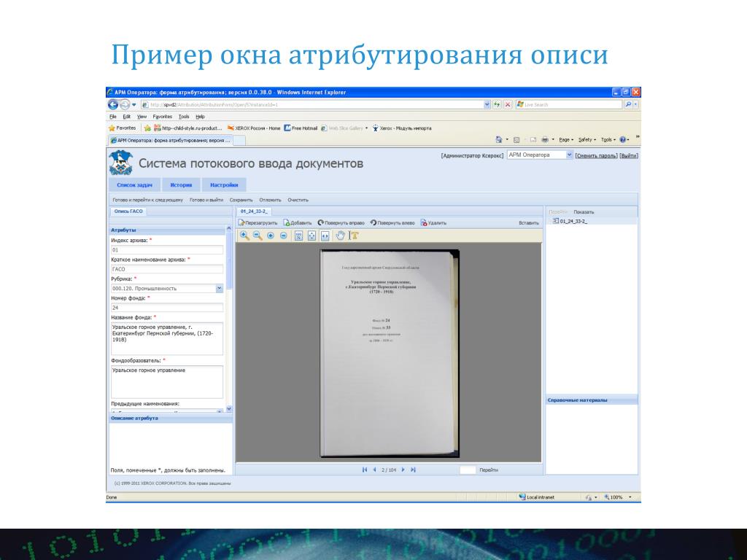
Task: Open the Настройки tab
Action: tap(224, 184)
